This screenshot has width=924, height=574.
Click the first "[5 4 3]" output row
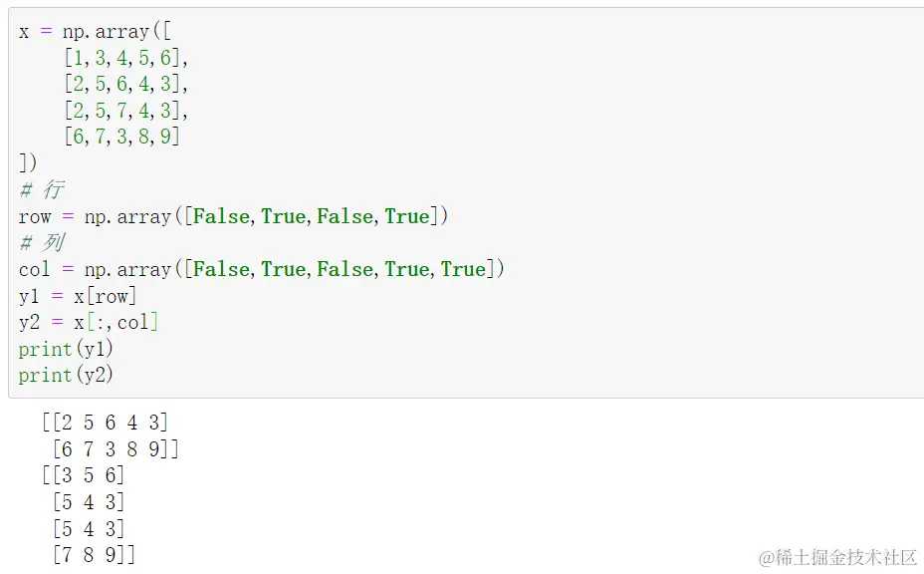[89, 501]
